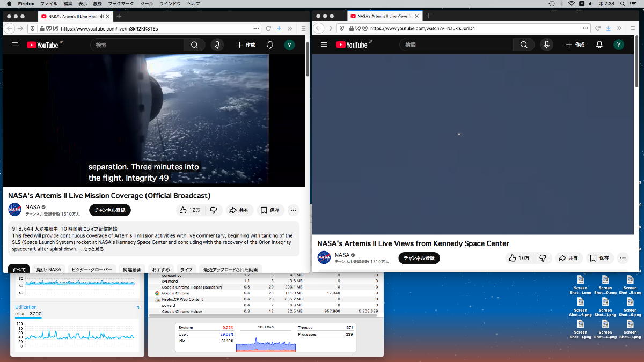Click 作成 create button in right window
The height and width of the screenshot is (362, 644).
click(575, 45)
